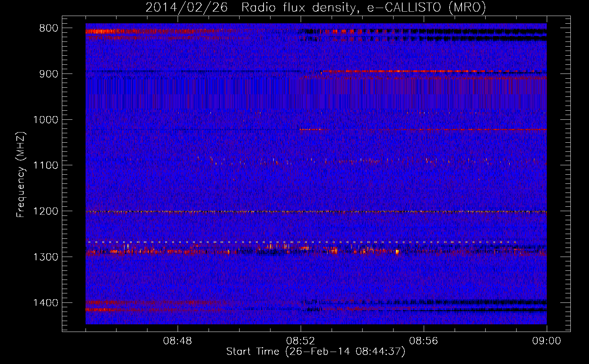Select the '900' frequency axis label

coord(49,74)
